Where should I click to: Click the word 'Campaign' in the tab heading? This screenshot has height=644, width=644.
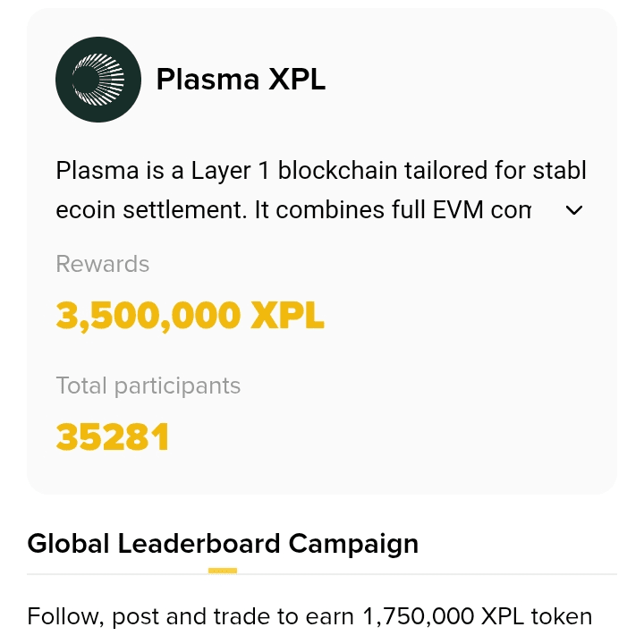pos(353,544)
